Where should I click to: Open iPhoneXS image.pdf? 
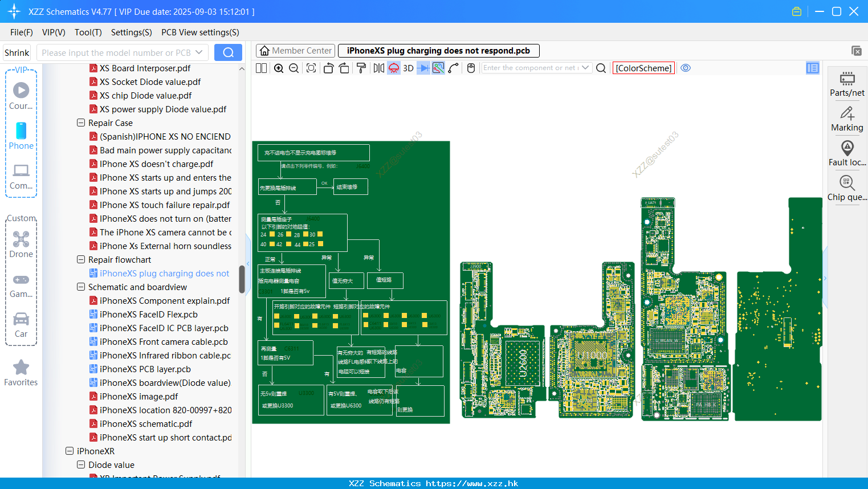pos(139,396)
